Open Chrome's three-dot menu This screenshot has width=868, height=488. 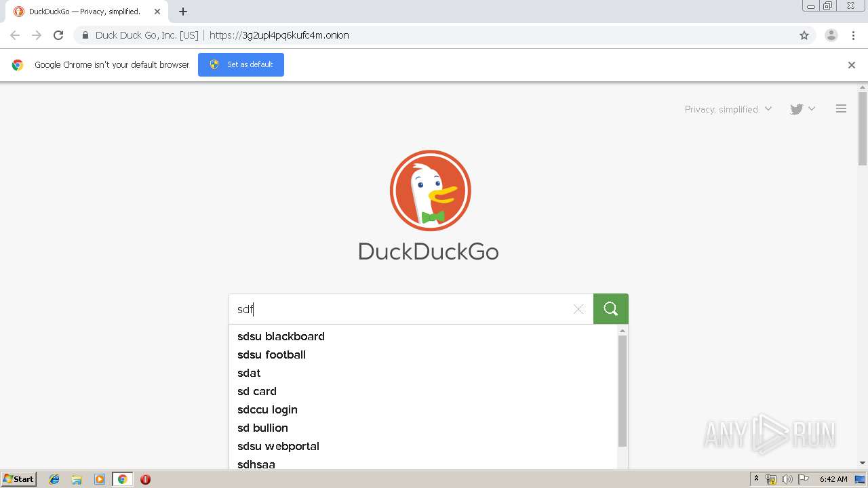[x=853, y=35]
